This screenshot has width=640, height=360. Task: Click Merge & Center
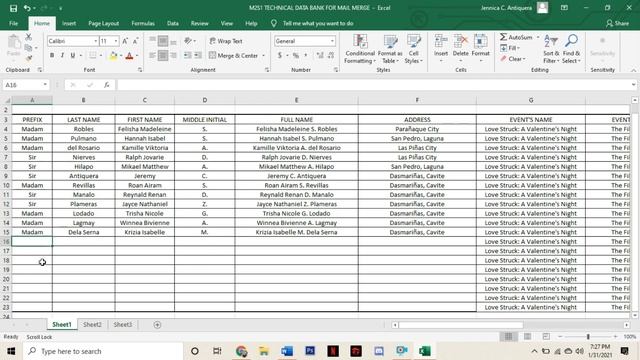pyautogui.click(x=234, y=55)
